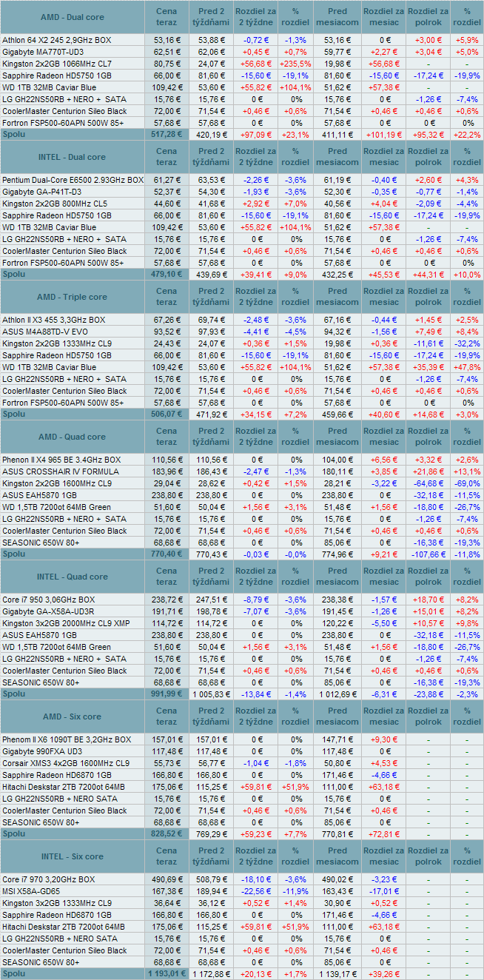Select 'Kingston 2x2GB 1066MHz CL7' entry
The width and height of the screenshot is (484, 980).
click(57, 64)
